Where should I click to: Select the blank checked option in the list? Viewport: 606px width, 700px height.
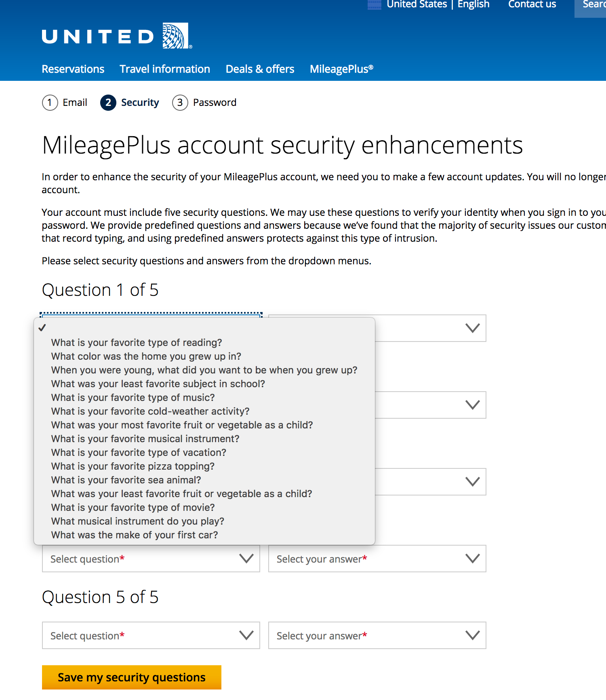tap(204, 328)
